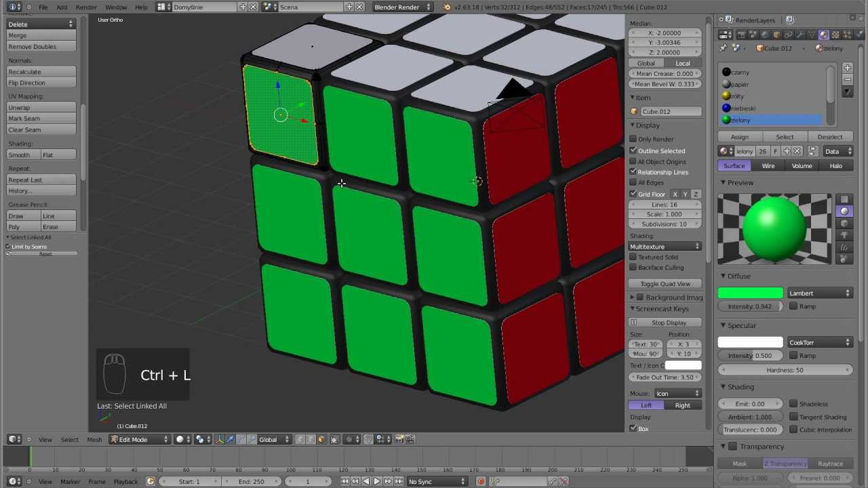Open the World properties tab icon
This screenshot has width=868, height=488.
[x=764, y=35]
